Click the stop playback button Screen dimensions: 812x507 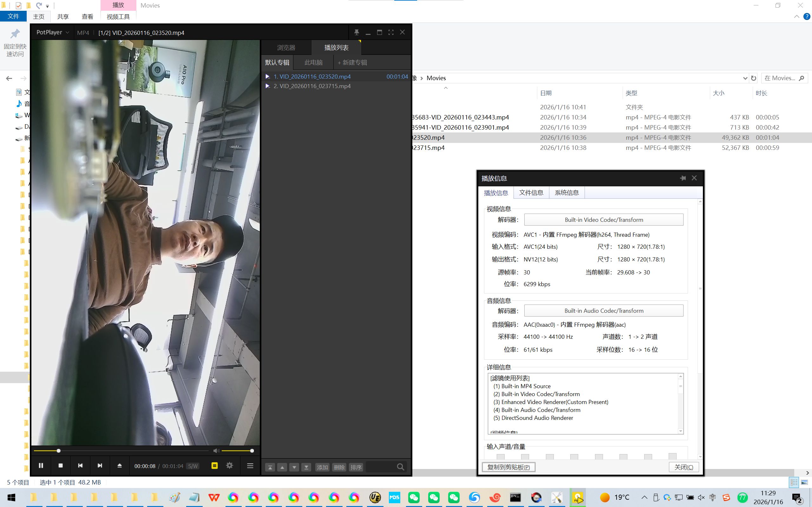(x=60, y=465)
